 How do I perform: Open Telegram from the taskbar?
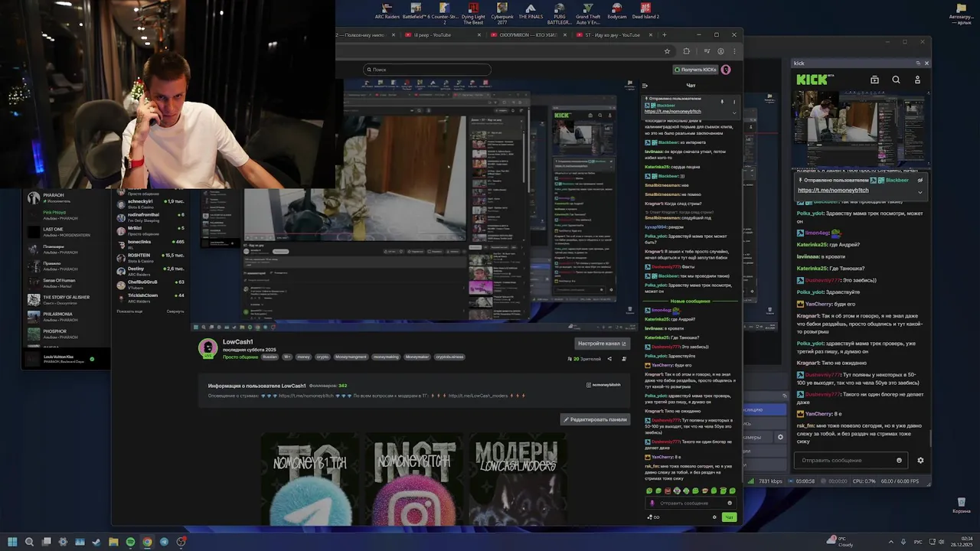tap(164, 542)
